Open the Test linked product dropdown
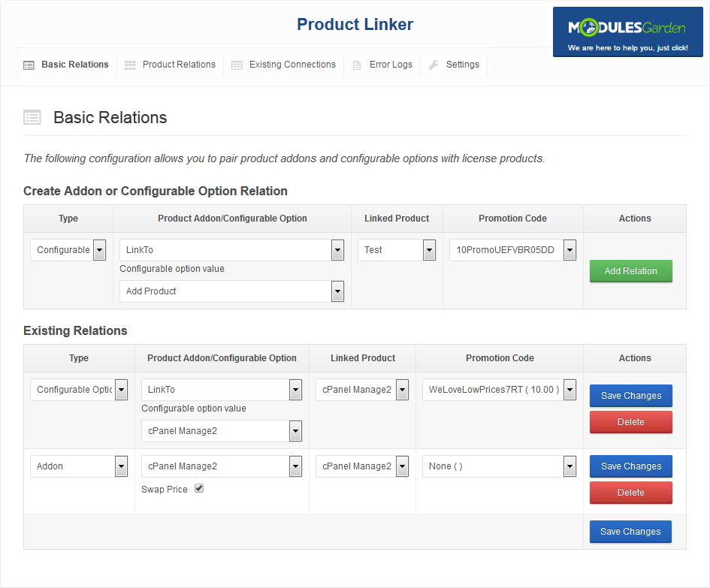The height and width of the screenshot is (588, 710). [x=397, y=250]
